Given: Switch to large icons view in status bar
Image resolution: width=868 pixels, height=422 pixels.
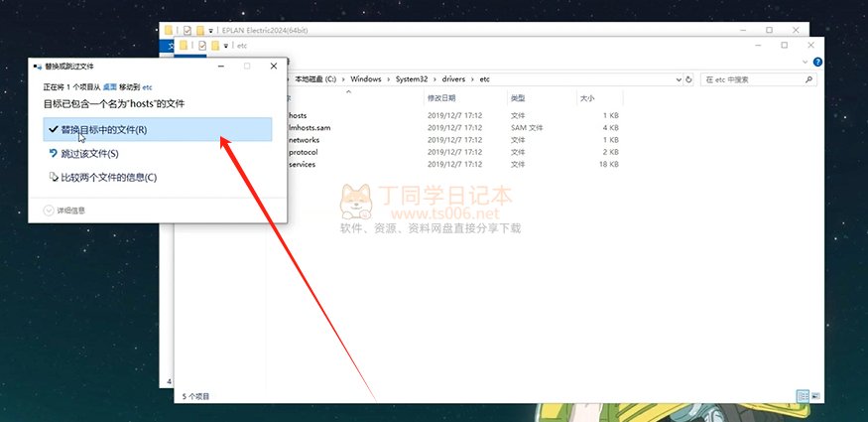Looking at the screenshot, I should tap(815, 396).
